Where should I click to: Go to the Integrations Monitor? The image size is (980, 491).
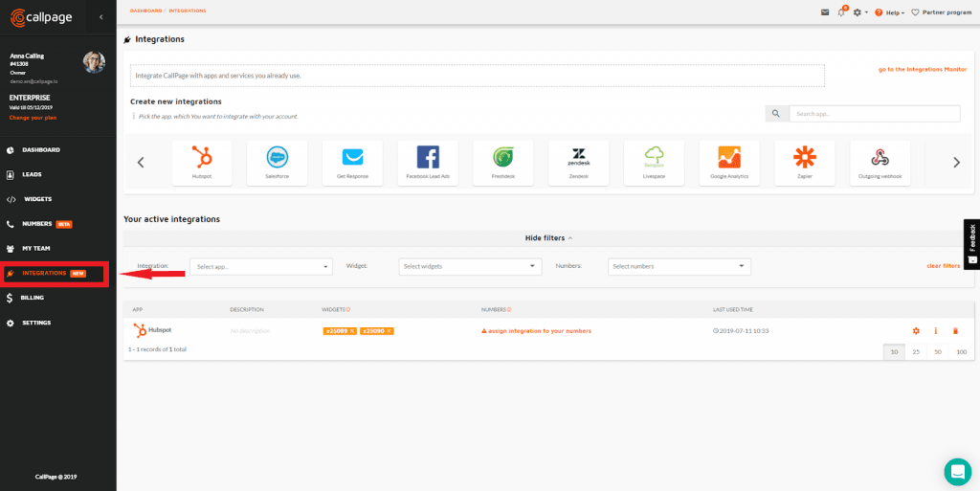[x=923, y=69]
